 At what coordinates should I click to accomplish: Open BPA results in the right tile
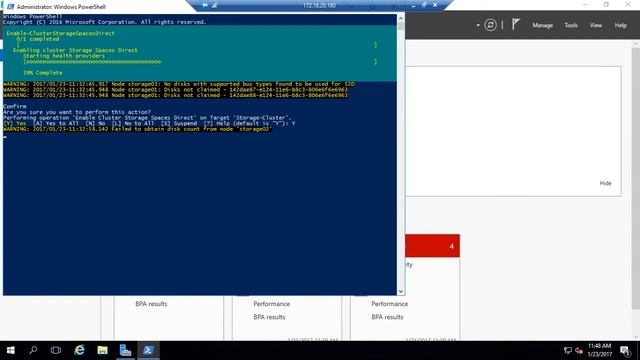tap(387, 317)
